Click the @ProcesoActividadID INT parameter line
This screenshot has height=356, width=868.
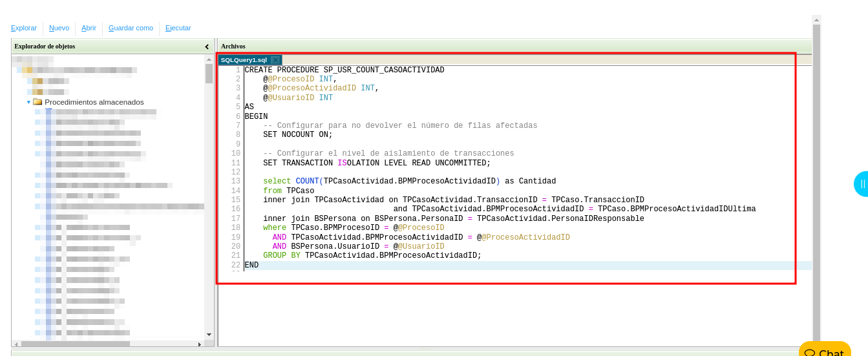pyautogui.click(x=321, y=89)
